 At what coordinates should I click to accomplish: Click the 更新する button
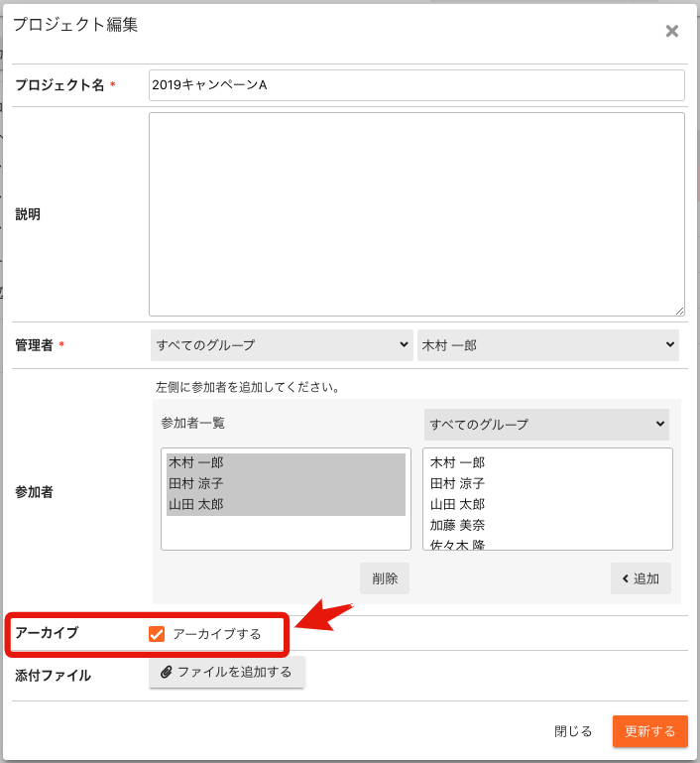tap(649, 731)
